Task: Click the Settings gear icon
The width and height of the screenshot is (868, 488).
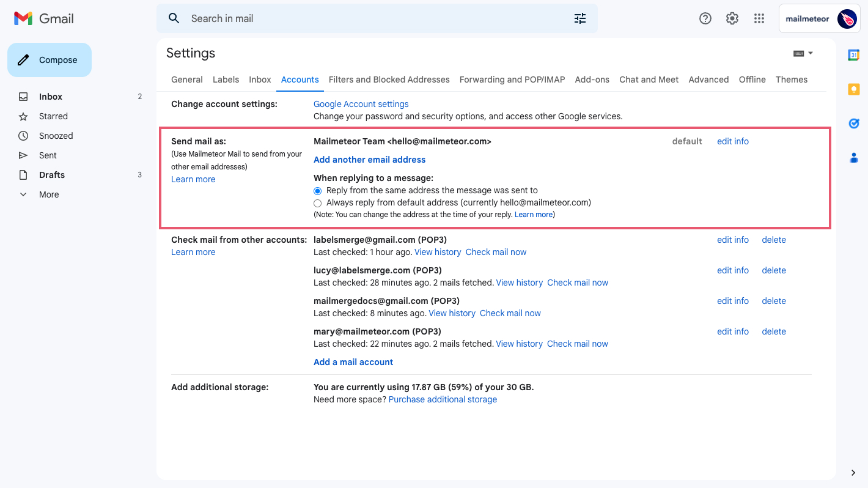Action: coord(732,18)
